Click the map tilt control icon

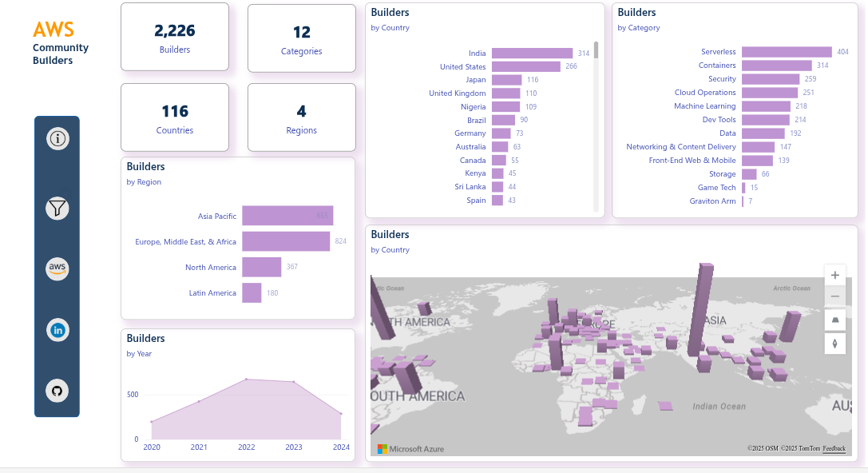point(834,320)
